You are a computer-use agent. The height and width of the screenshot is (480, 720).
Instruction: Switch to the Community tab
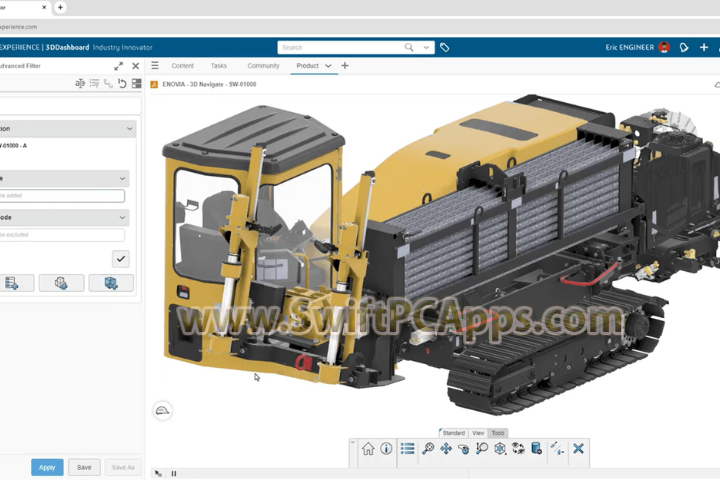263,66
